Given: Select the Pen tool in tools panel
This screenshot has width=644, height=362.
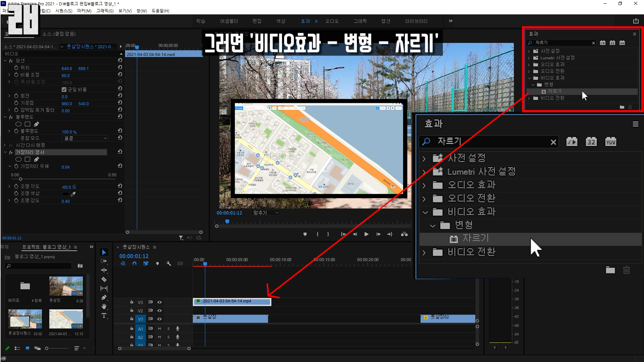Looking at the screenshot, I should 104,297.
